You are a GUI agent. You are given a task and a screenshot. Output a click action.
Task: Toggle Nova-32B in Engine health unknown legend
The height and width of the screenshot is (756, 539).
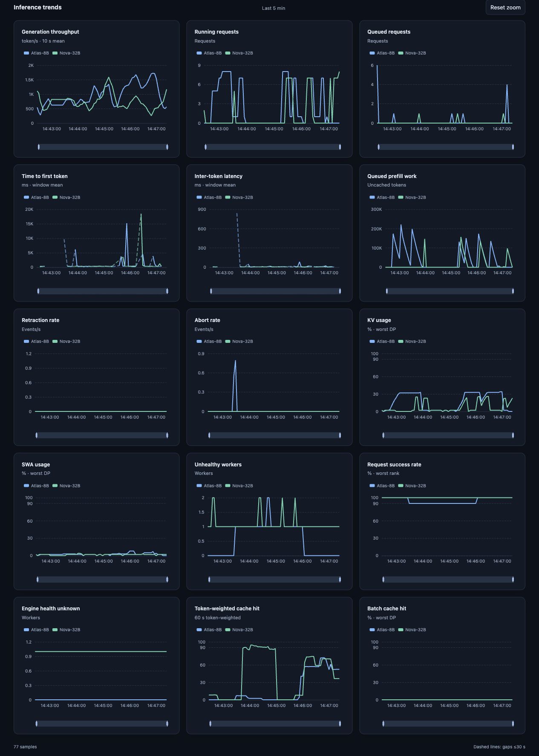(x=66, y=630)
